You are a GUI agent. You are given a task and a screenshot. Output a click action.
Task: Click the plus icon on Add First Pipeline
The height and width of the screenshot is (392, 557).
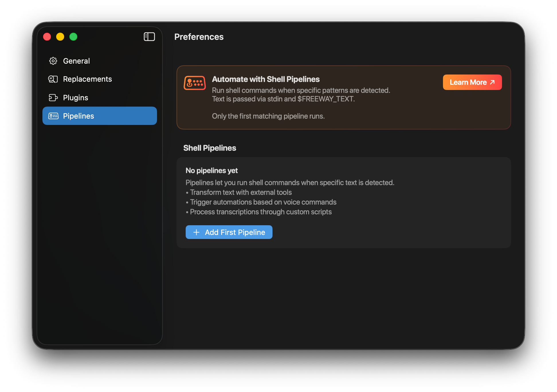[x=196, y=232]
